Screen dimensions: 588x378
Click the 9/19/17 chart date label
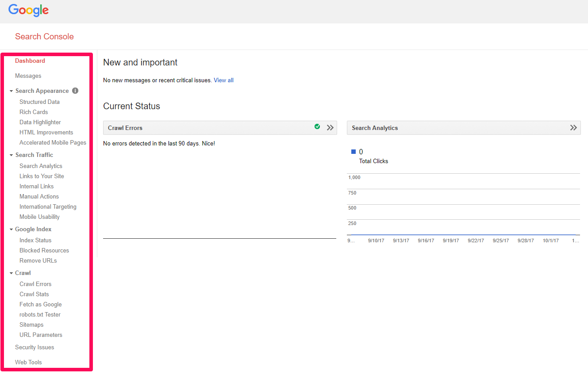click(451, 241)
